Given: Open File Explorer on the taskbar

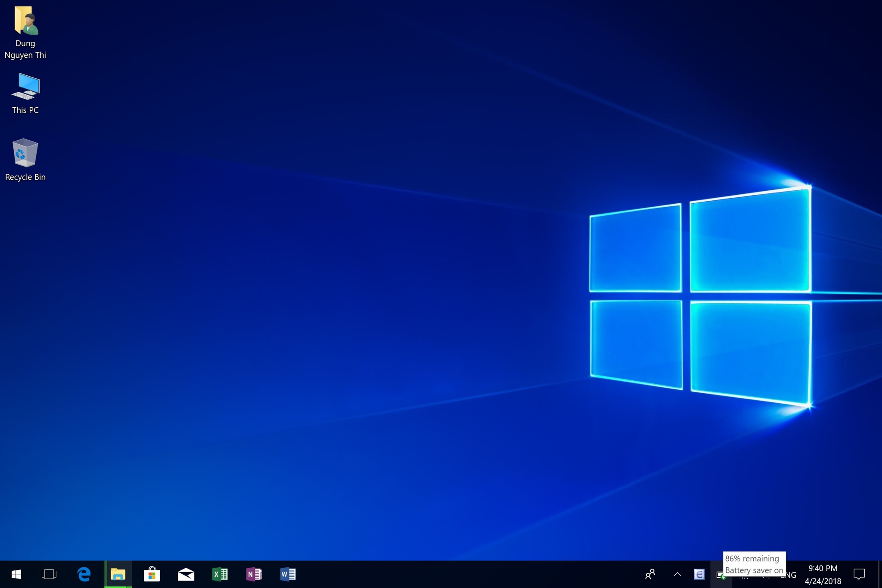Looking at the screenshot, I should point(118,574).
